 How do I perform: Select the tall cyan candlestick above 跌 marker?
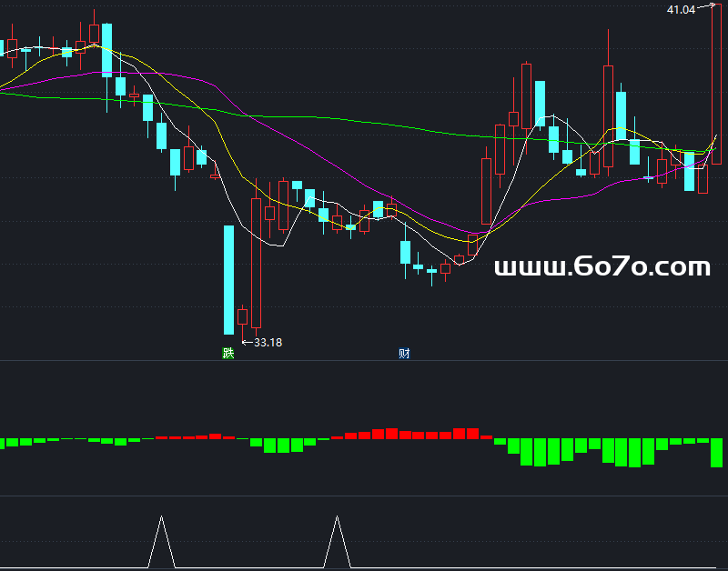point(229,280)
